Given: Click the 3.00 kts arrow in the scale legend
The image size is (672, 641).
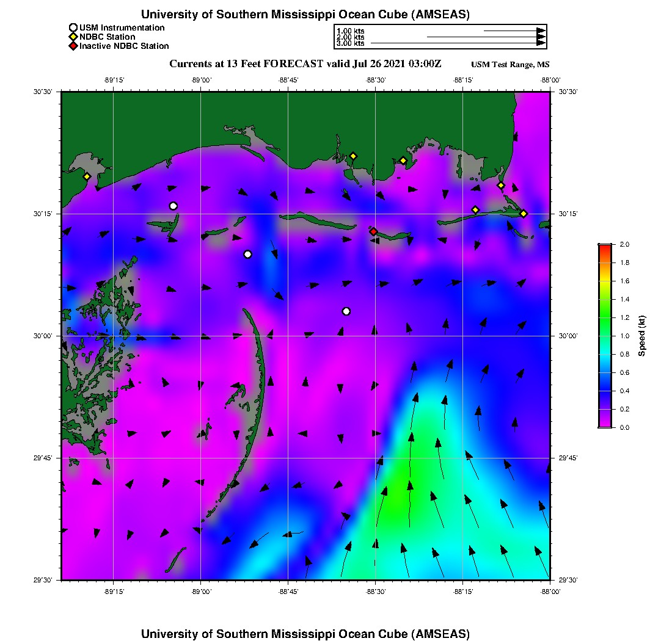Looking at the screenshot, I should (458, 43).
